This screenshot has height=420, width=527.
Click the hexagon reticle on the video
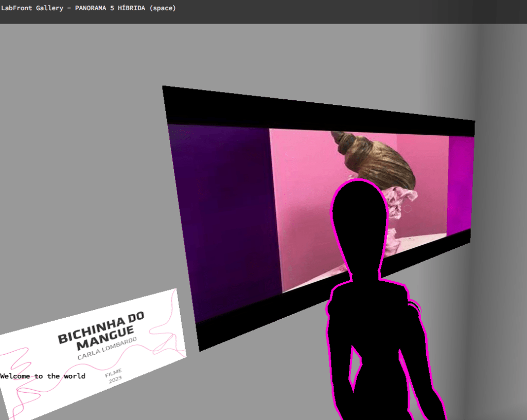[408, 208]
